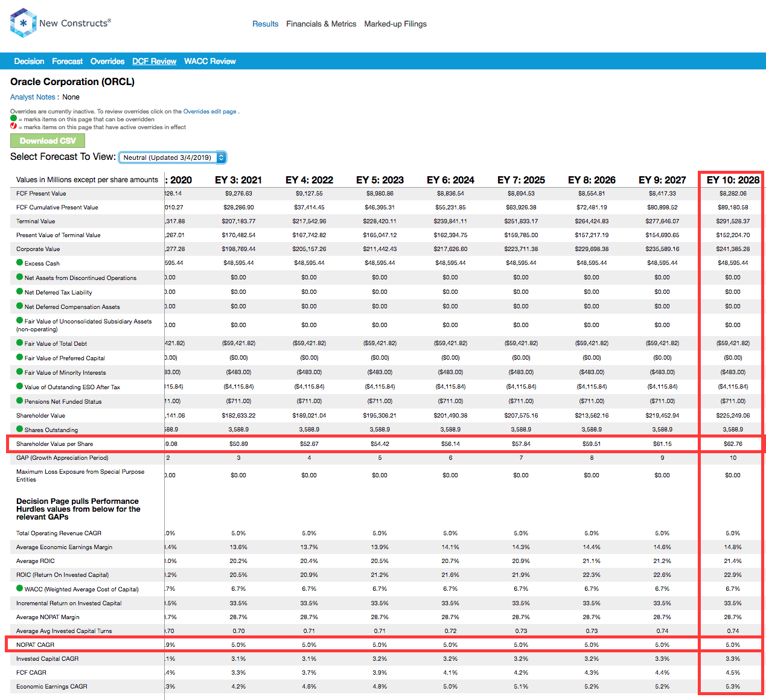The image size is (766, 700).
Task: Select ROIC 22.9% in the 2028 column
Action: [733, 575]
